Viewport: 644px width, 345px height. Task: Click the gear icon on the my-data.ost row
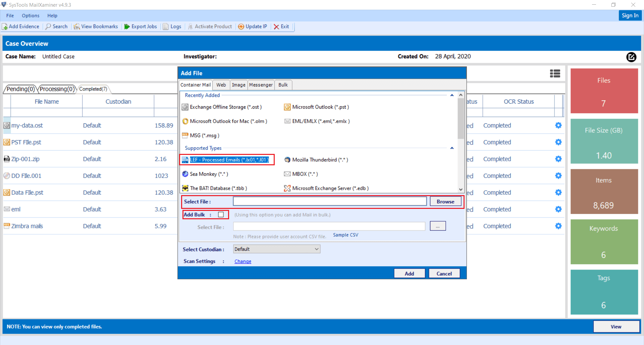click(558, 125)
